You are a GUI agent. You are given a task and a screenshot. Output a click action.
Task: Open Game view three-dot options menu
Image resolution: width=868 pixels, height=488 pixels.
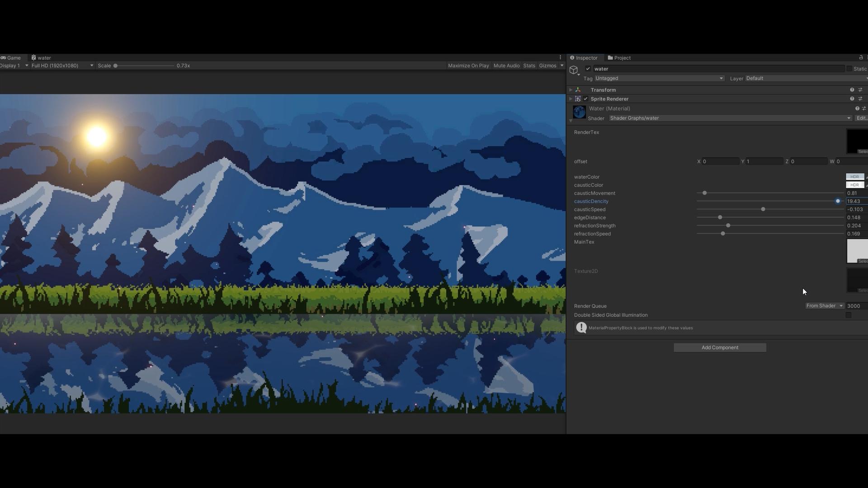pyautogui.click(x=560, y=57)
